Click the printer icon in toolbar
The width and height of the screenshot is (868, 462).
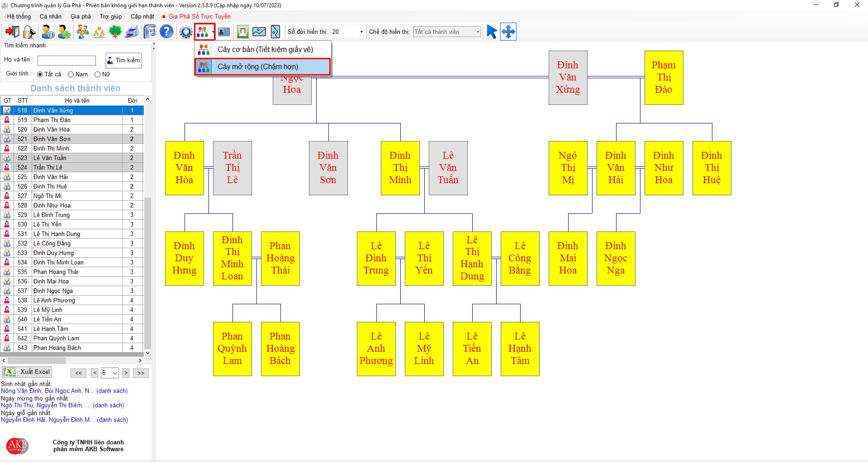coord(132,32)
